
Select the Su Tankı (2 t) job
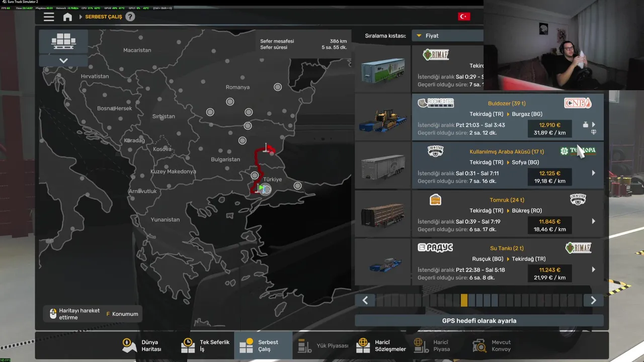point(508,261)
